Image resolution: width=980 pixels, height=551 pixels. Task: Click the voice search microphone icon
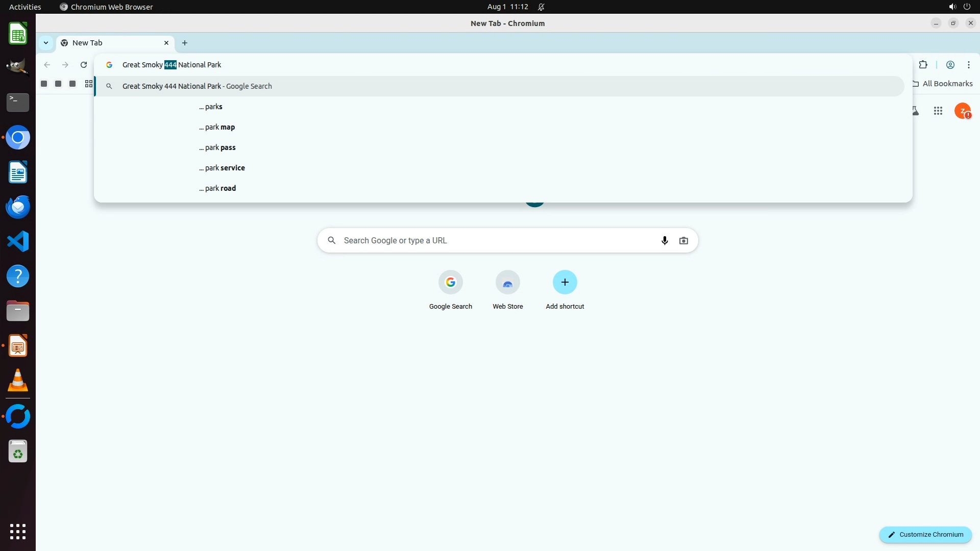[665, 240]
